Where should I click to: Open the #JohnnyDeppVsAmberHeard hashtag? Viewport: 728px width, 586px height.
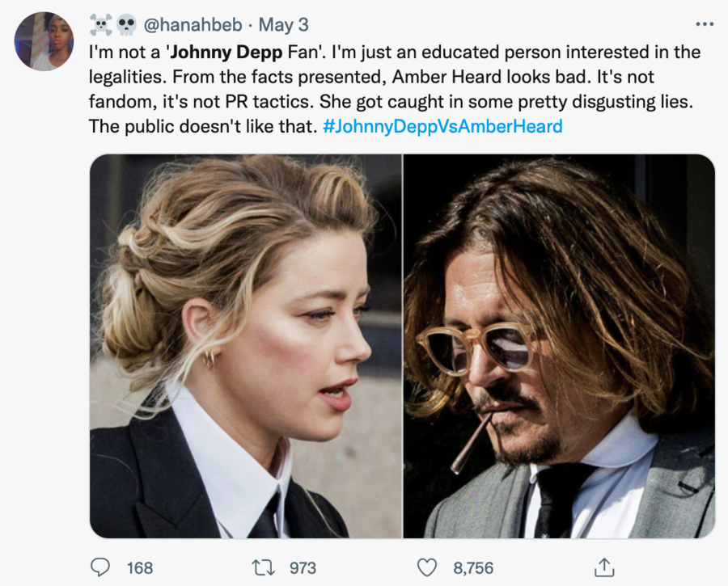[x=442, y=127]
